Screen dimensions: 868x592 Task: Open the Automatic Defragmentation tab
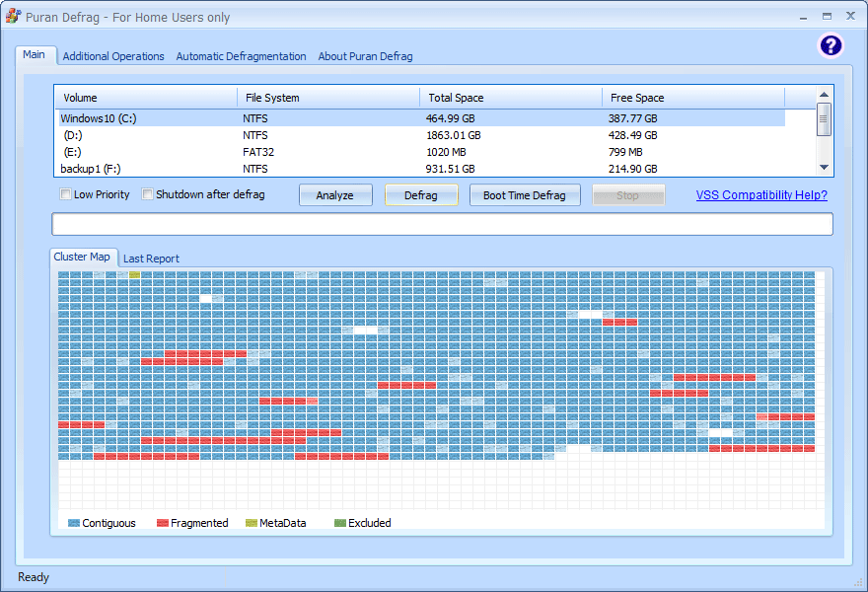pyautogui.click(x=241, y=56)
